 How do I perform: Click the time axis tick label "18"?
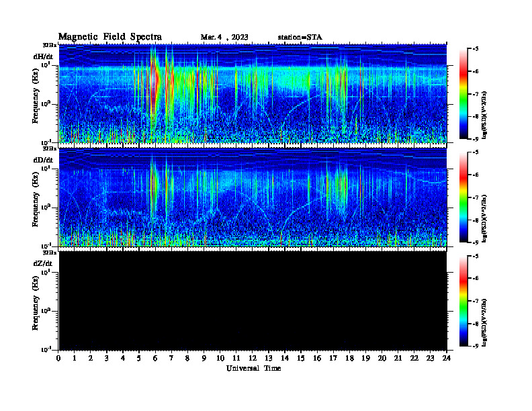349,358
